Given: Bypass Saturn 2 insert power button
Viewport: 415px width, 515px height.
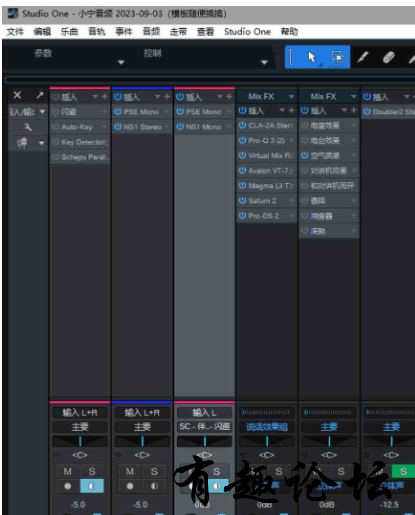Looking at the screenshot, I should click(x=242, y=201).
